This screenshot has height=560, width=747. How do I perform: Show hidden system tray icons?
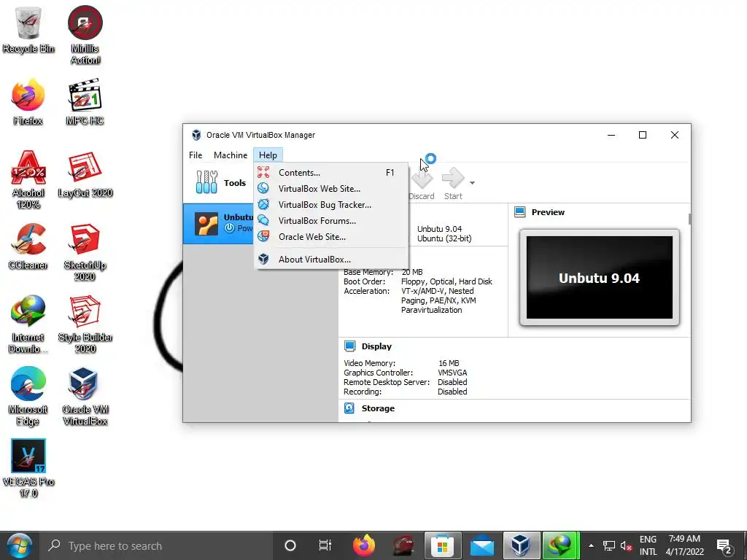pyautogui.click(x=591, y=545)
